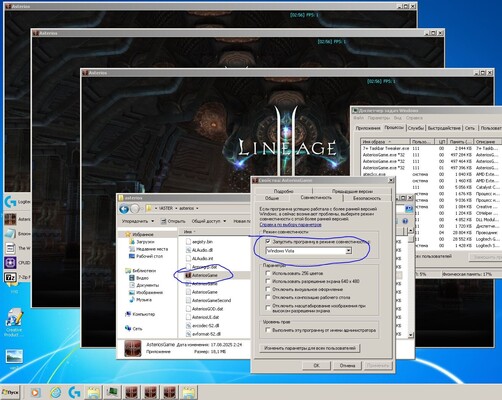
Task: Open the 7-Zip desktop shortcut
Action: (x=10, y=277)
